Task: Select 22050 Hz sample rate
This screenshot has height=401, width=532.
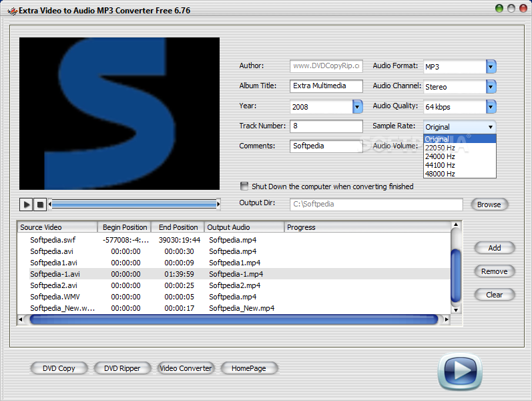Action: (x=460, y=148)
